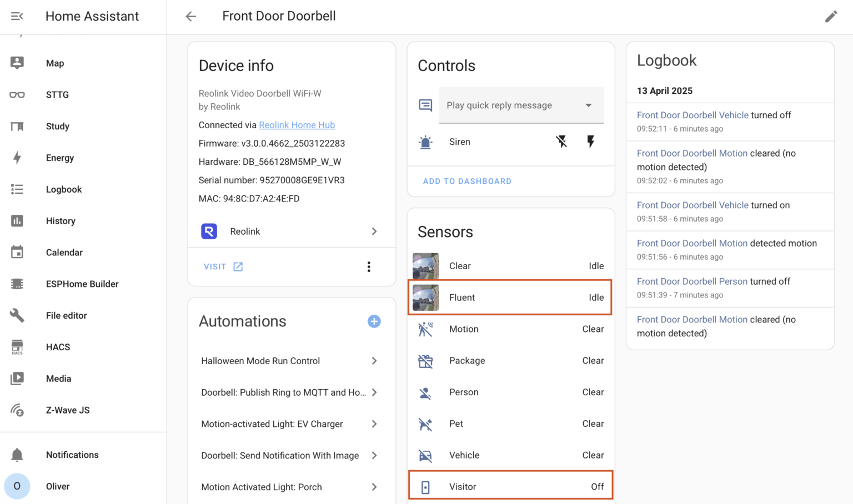Click the ADD TO DASHBOARD button

(x=467, y=181)
